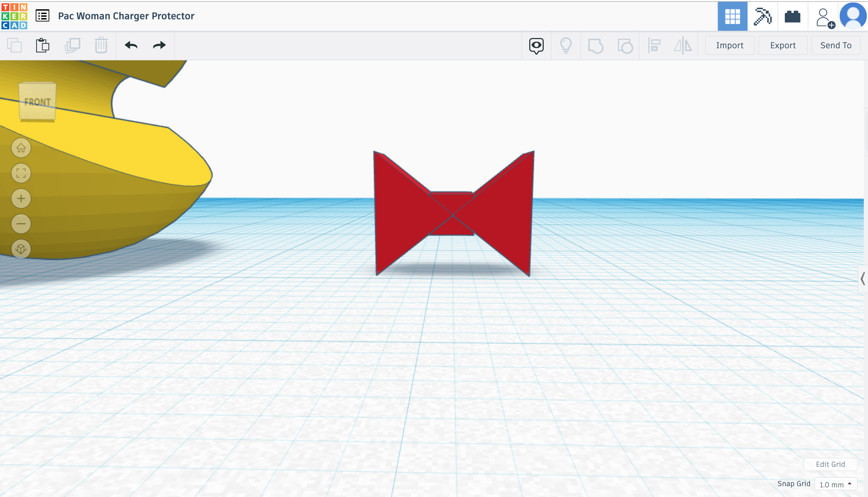Toggle perspective/orthographic view cube button
The image size is (868, 497).
pyautogui.click(x=21, y=249)
